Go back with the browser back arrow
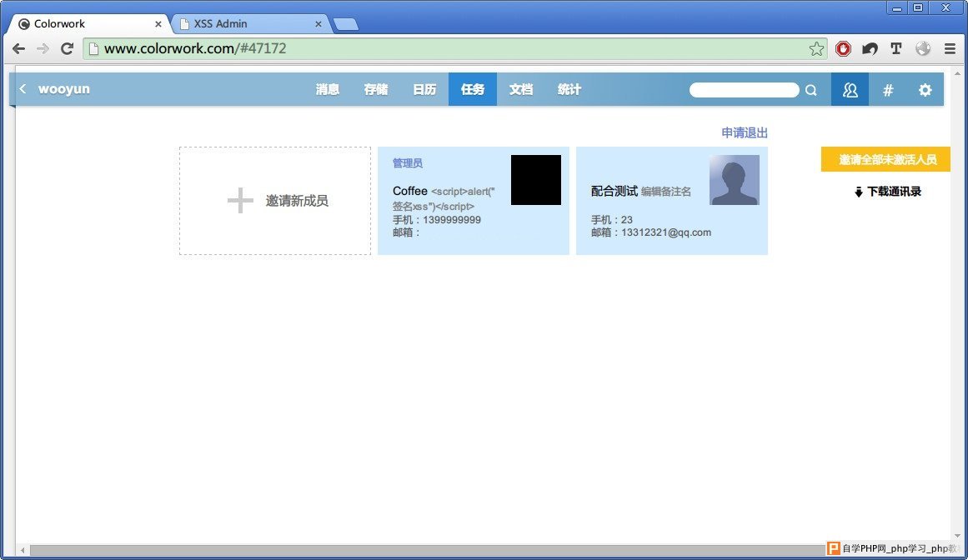 (x=18, y=48)
